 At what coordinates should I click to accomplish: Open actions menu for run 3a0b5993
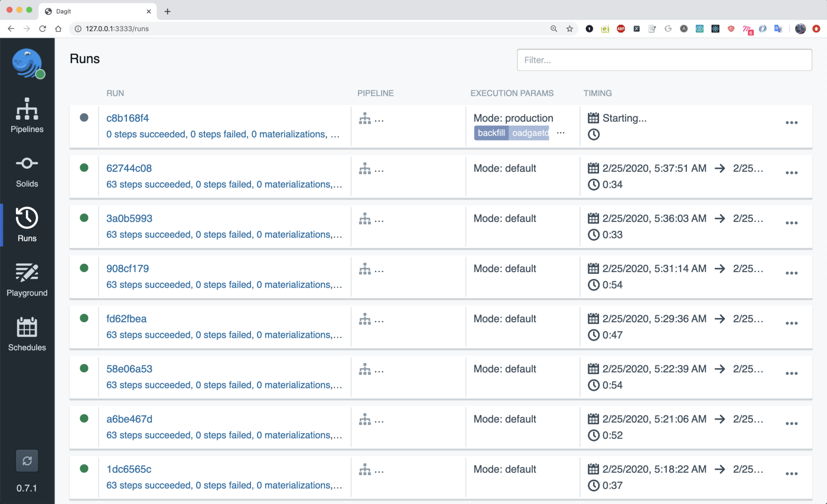[792, 223]
